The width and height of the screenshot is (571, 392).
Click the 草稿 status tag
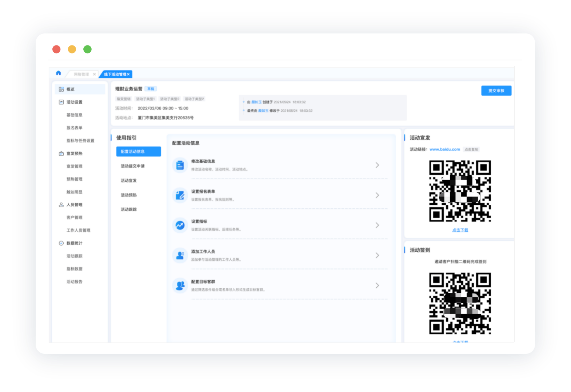point(151,89)
